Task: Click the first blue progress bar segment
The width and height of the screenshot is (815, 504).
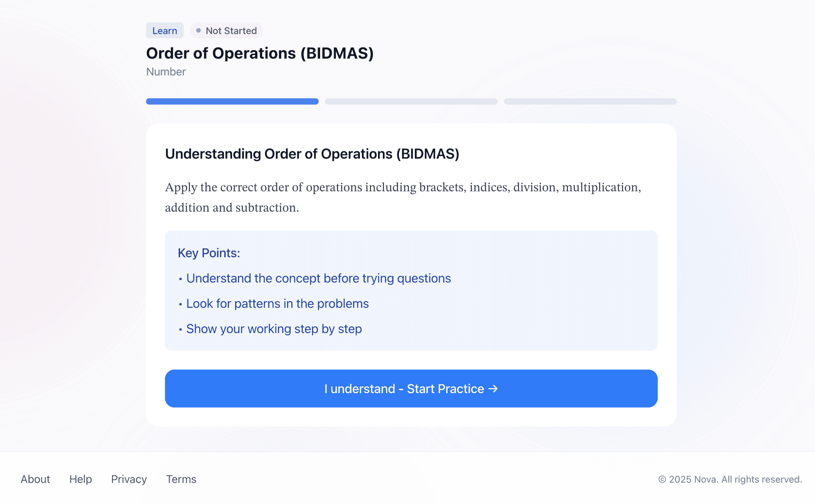Action: pyautogui.click(x=232, y=101)
